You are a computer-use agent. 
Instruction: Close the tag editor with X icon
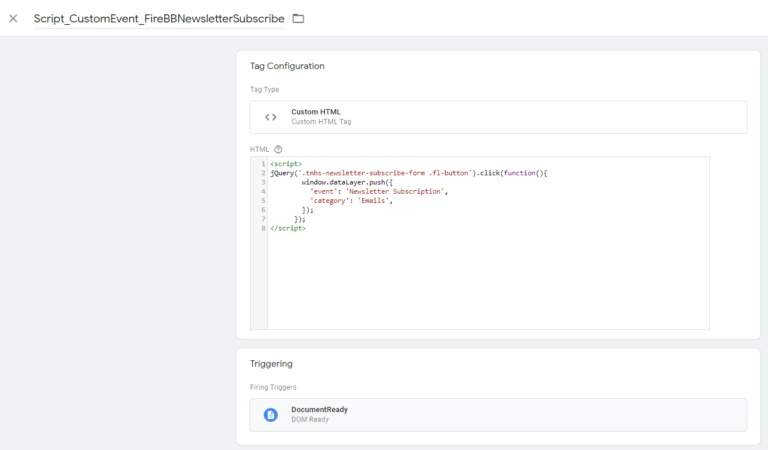coord(13,19)
